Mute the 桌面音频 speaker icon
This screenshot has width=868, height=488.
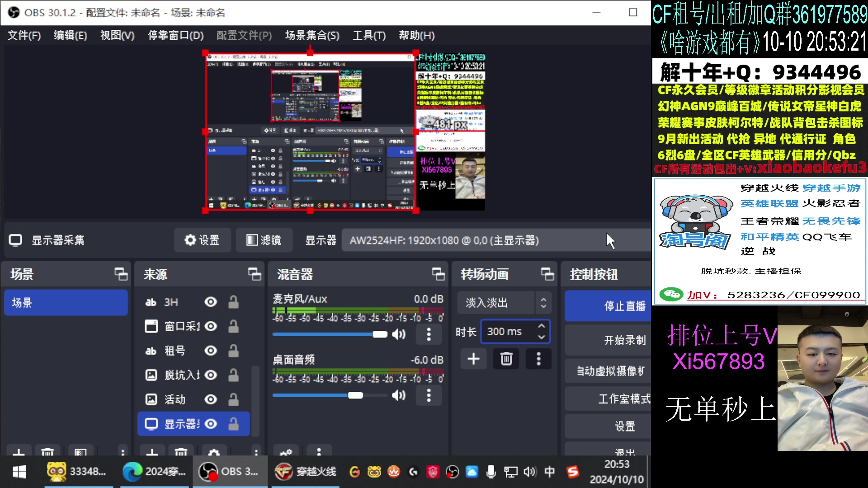click(x=399, y=396)
